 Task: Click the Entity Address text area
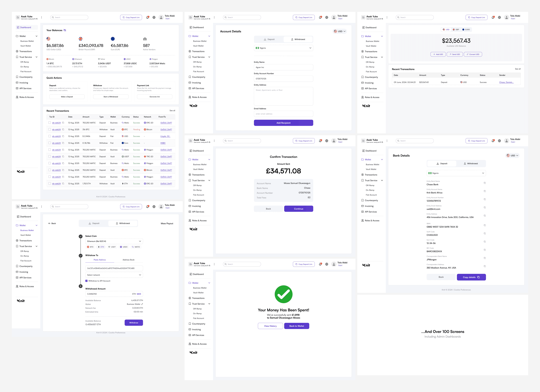[283, 96]
